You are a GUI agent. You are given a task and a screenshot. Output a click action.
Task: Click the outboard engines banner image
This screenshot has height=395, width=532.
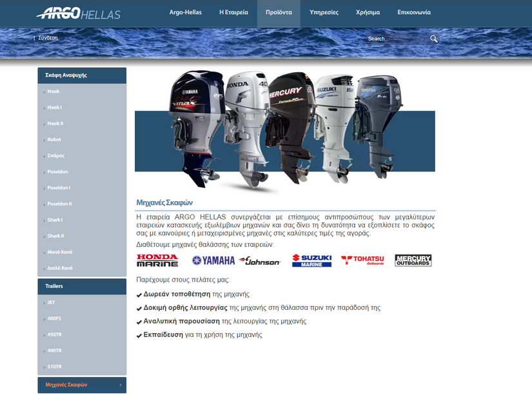click(285, 132)
